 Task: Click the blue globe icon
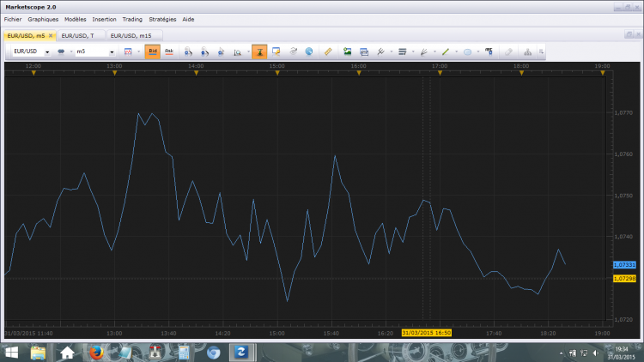coord(309,51)
